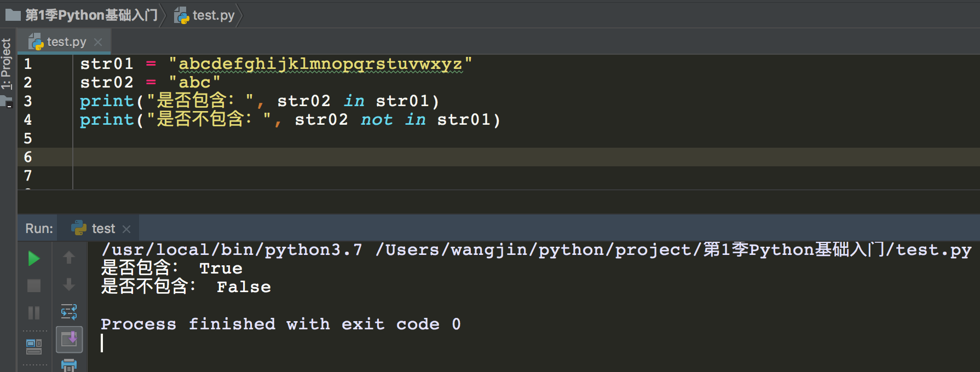Click line number 3 in the gutter
The height and width of the screenshot is (372, 980).
click(28, 101)
